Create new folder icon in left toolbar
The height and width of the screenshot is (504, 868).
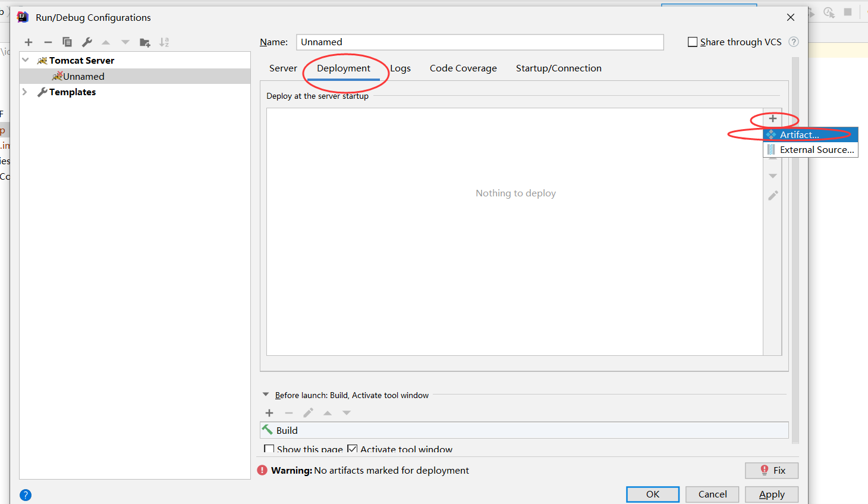144,42
